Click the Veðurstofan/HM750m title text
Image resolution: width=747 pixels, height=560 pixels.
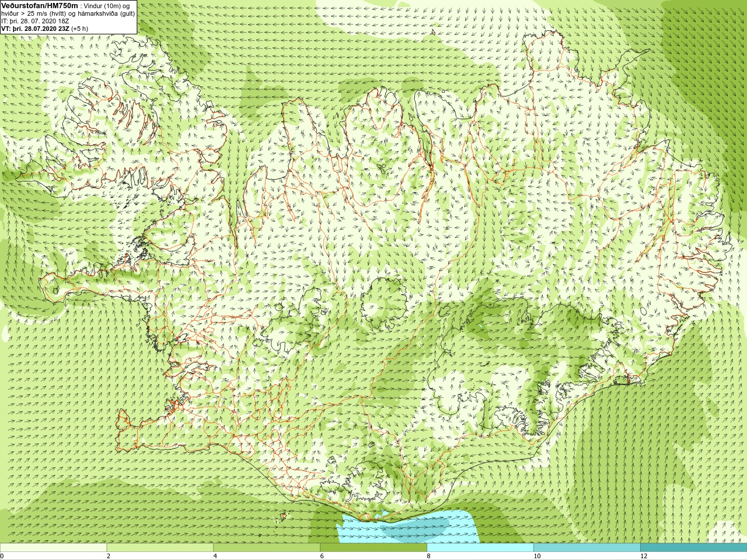tap(40, 5)
